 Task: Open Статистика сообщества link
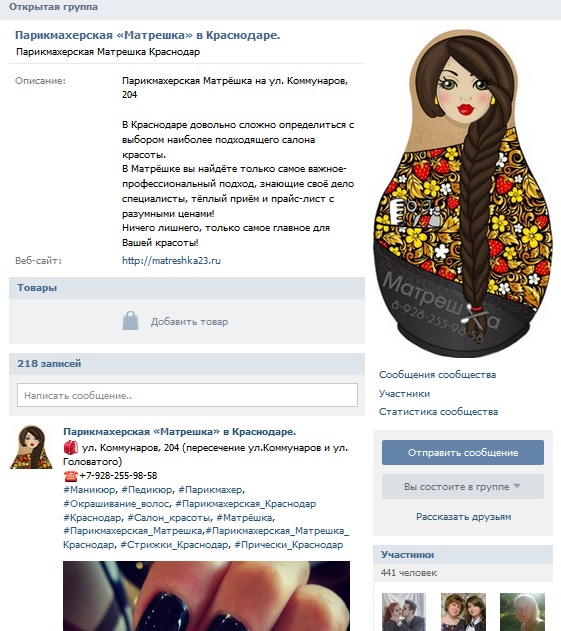(438, 412)
